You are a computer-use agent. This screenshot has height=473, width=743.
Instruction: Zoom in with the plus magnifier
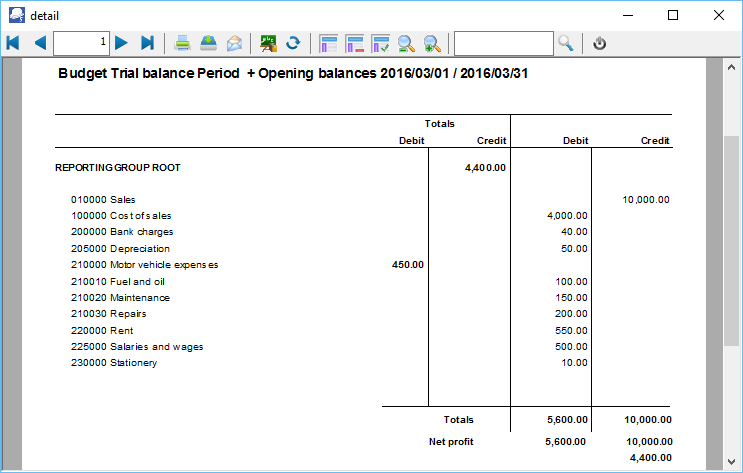point(432,43)
